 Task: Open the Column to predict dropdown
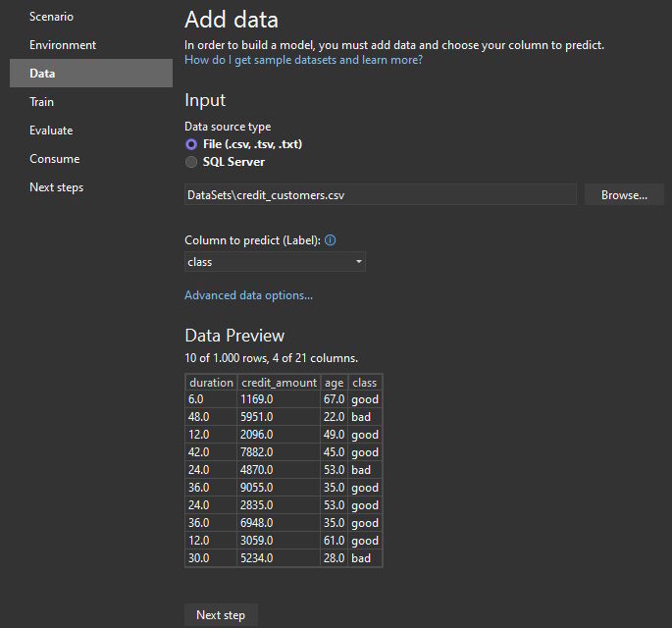(x=275, y=262)
